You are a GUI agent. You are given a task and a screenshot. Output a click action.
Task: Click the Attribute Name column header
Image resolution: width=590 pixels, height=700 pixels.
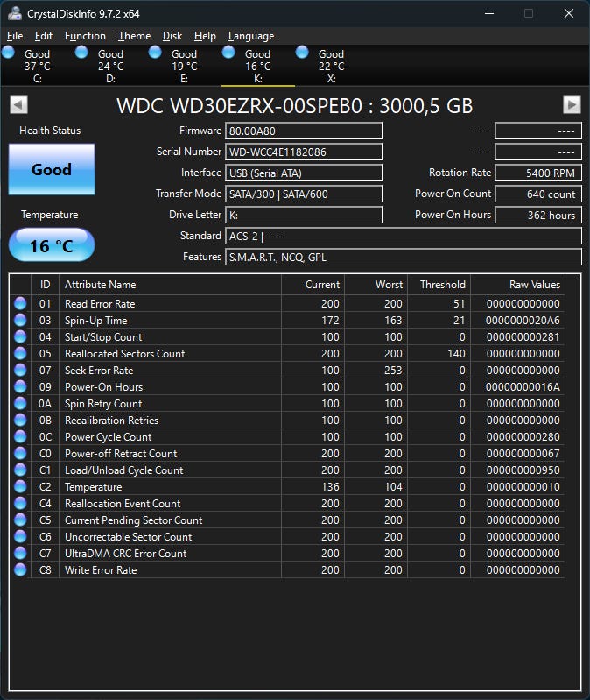pos(170,285)
